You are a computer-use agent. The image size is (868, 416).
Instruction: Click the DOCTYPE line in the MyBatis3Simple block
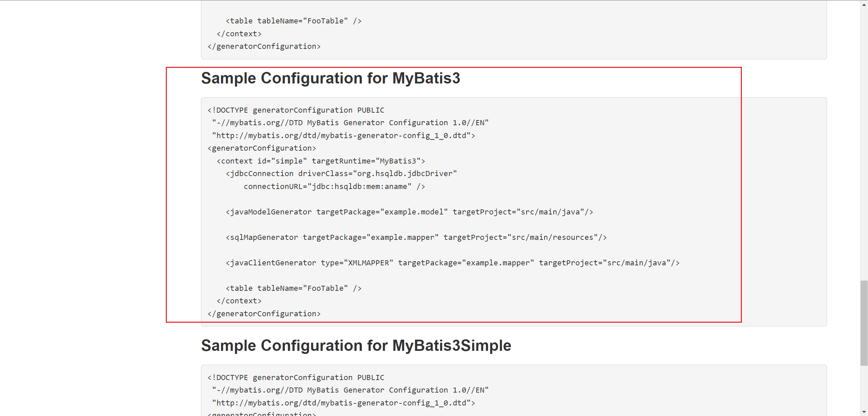(x=296, y=377)
